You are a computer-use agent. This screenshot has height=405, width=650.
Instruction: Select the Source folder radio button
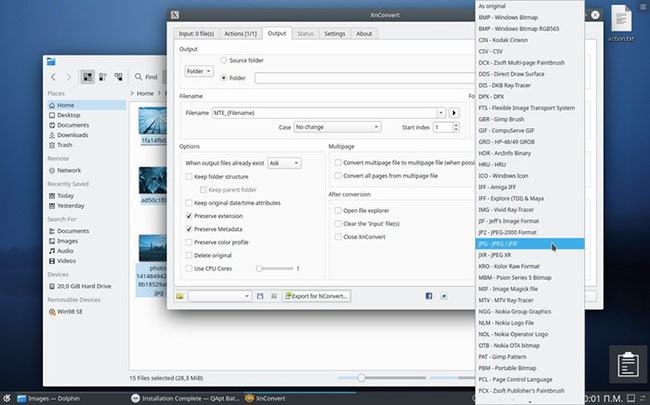(224, 61)
